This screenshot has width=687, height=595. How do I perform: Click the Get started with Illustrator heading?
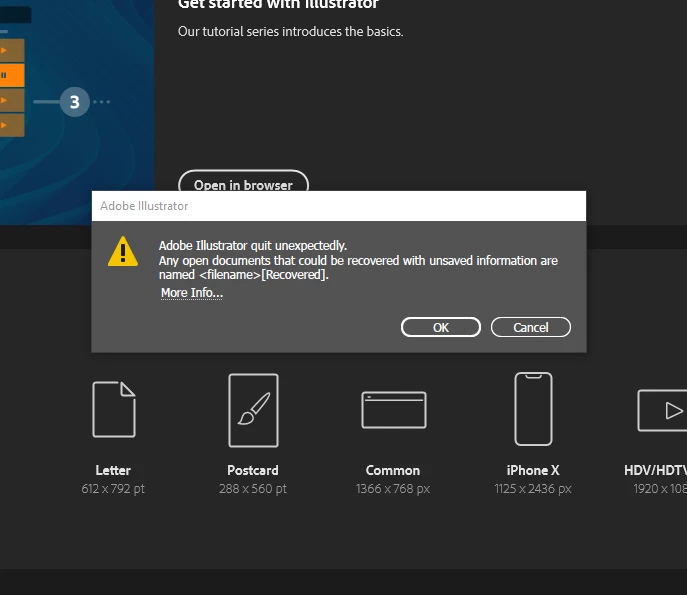278,4
